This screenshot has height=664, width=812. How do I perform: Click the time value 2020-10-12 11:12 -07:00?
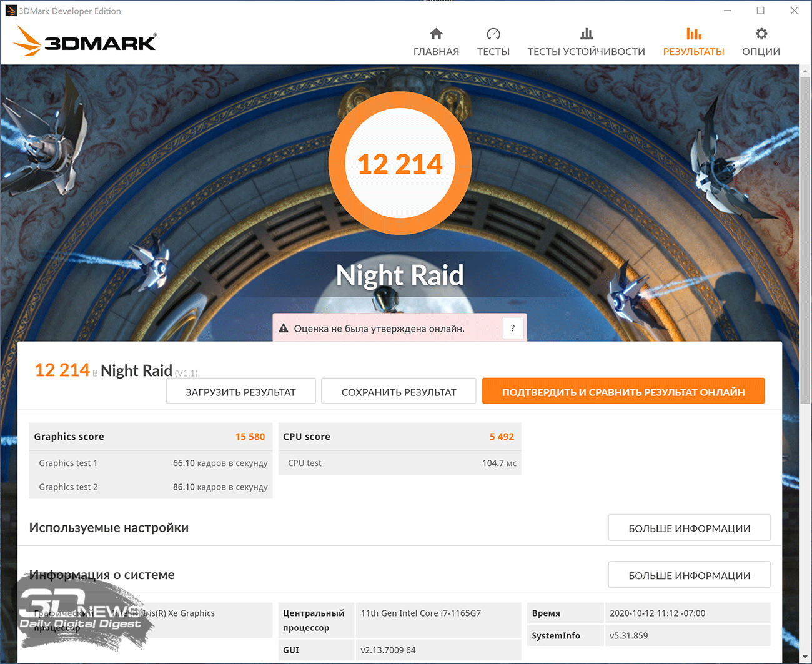pos(657,613)
